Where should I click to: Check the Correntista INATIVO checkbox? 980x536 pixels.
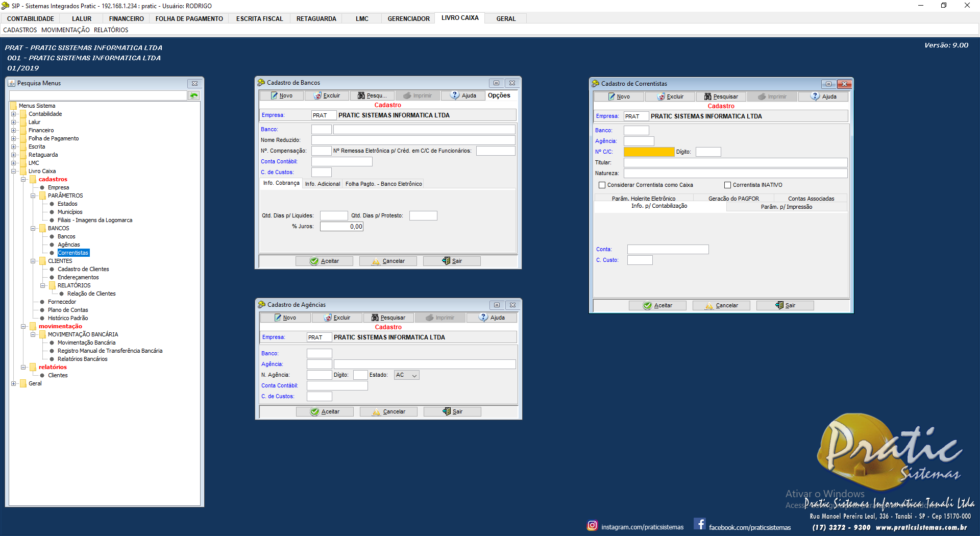pos(728,185)
